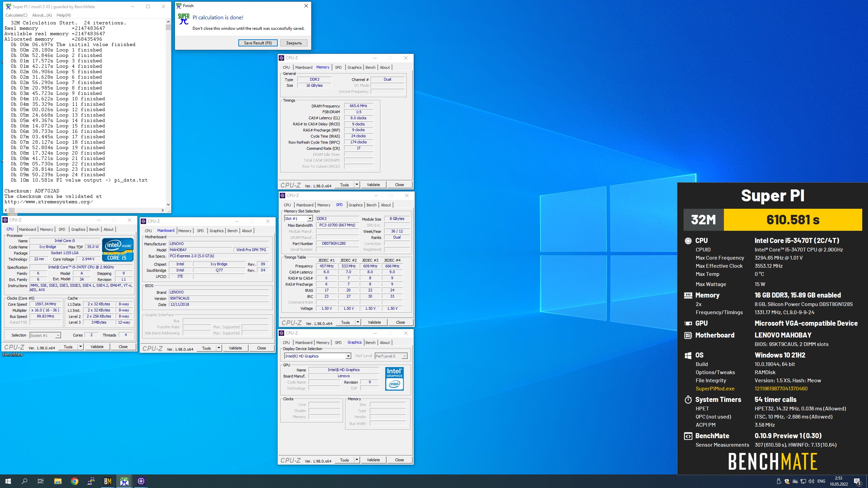This screenshot has height=488, width=868.
Task: Click the OneDrive cloud tray icon
Action: (795, 481)
